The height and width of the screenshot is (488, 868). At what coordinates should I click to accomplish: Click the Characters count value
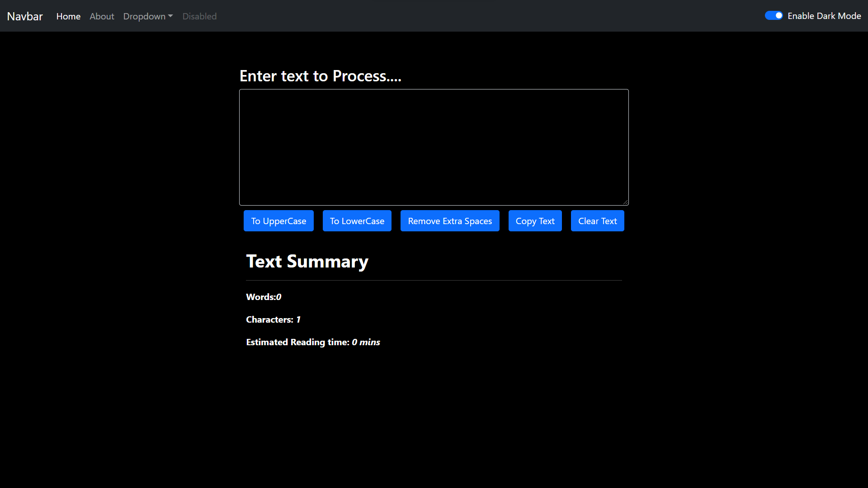click(x=298, y=320)
